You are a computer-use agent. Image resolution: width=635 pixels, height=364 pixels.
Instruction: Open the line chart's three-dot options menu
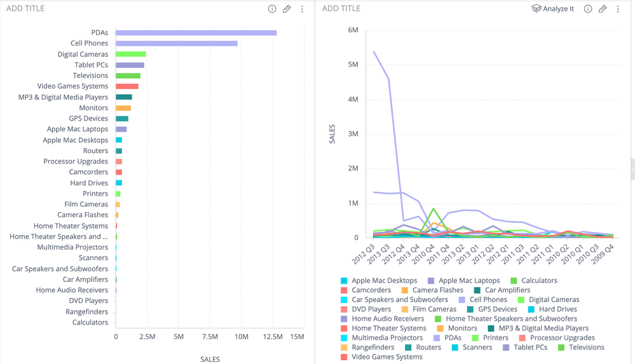pos(618,9)
